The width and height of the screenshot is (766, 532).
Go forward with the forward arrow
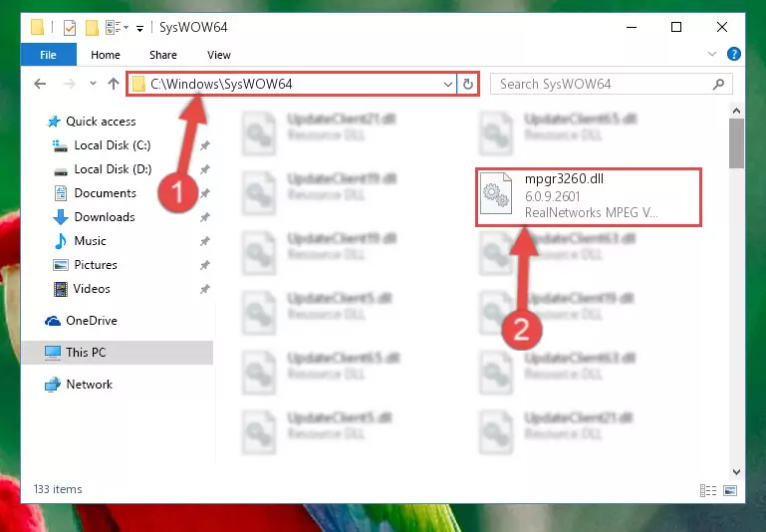(x=70, y=84)
